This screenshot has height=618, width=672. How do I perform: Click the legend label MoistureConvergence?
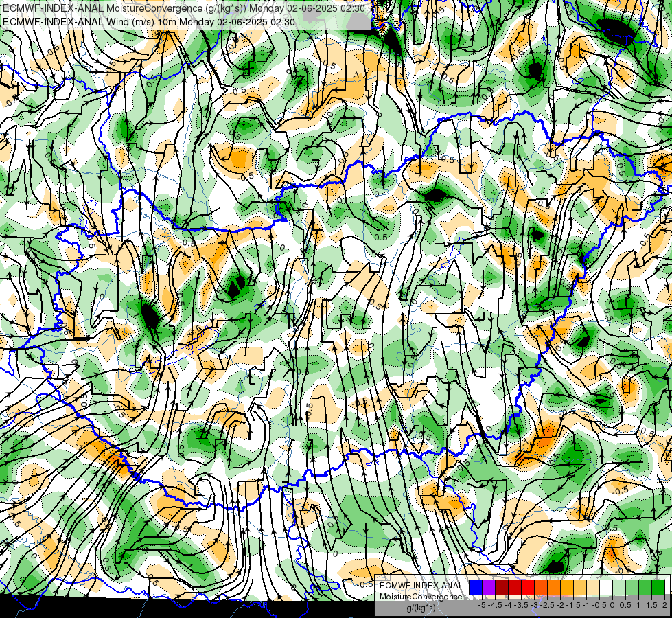(421, 597)
